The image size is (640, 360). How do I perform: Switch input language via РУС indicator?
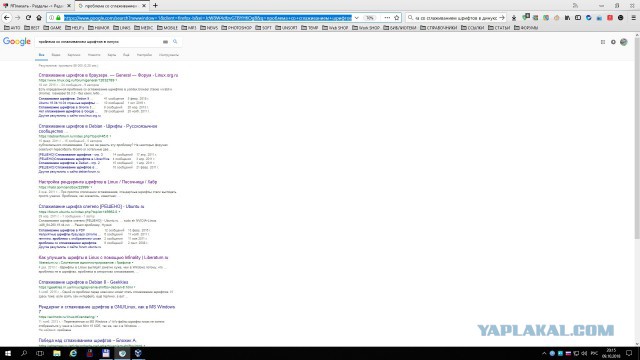tap(594, 353)
